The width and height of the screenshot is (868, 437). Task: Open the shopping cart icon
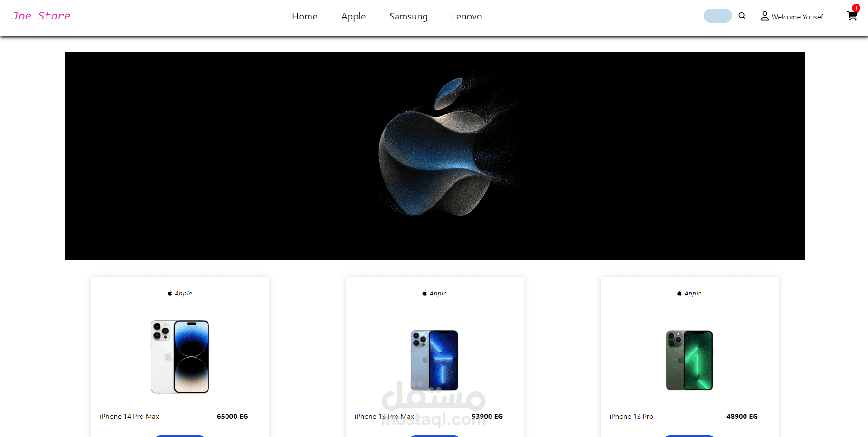pos(852,16)
